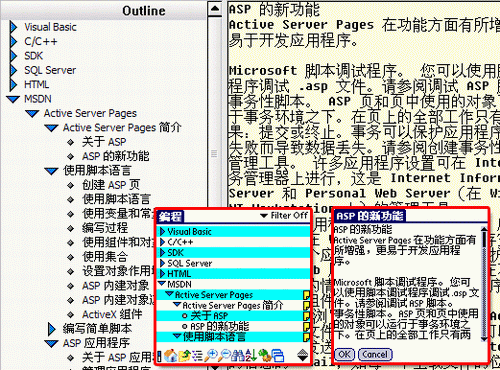Screen dimensions: 500x370
Task: Click the zoom in magnifier icon
Action: tap(211, 355)
